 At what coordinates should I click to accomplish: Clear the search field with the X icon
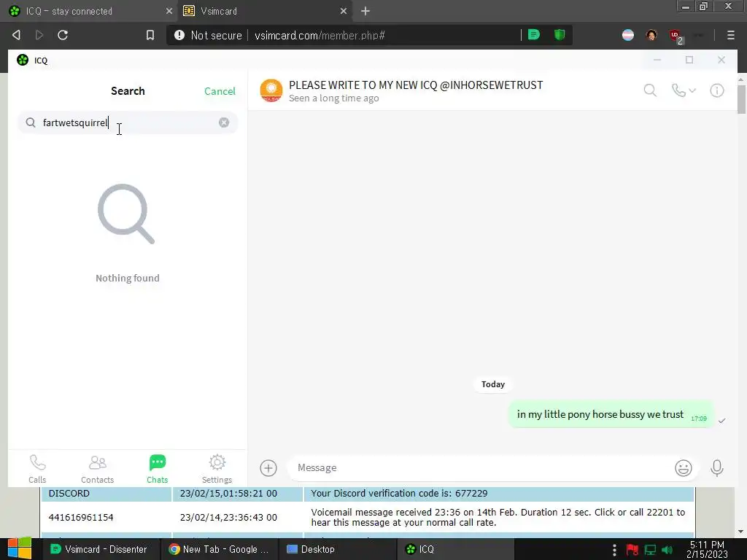[224, 122]
